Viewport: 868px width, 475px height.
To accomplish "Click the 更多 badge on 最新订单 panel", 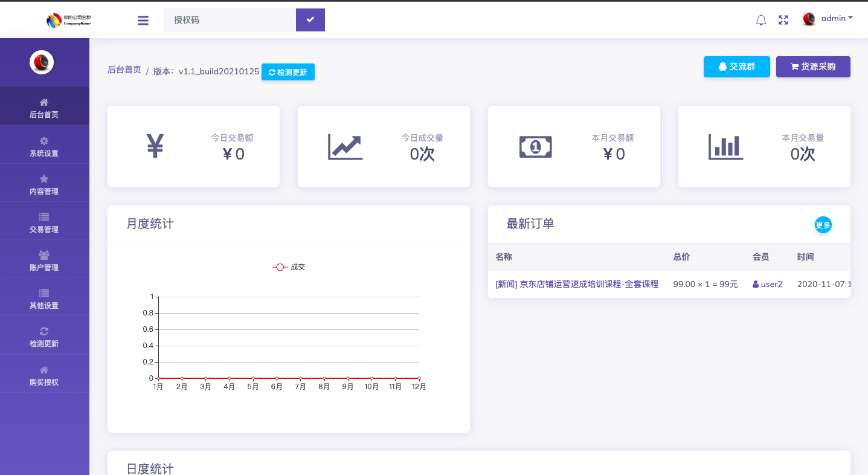I will (823, 224).
